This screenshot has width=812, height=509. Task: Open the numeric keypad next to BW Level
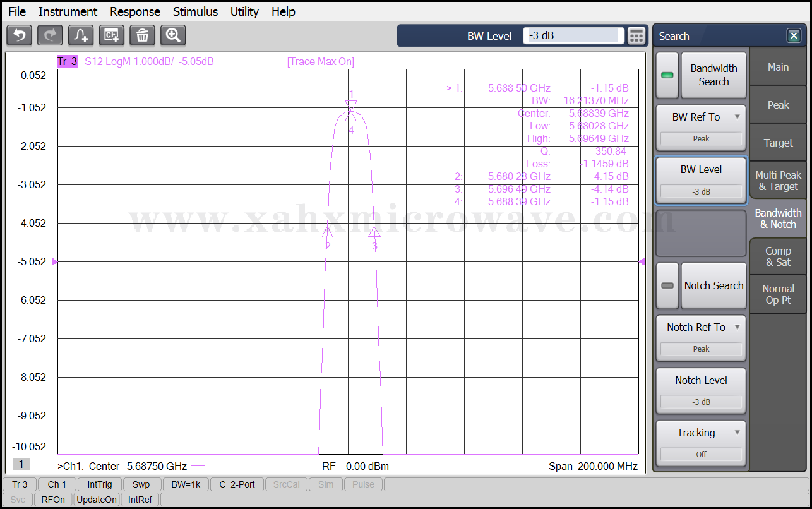coord(637,36)
